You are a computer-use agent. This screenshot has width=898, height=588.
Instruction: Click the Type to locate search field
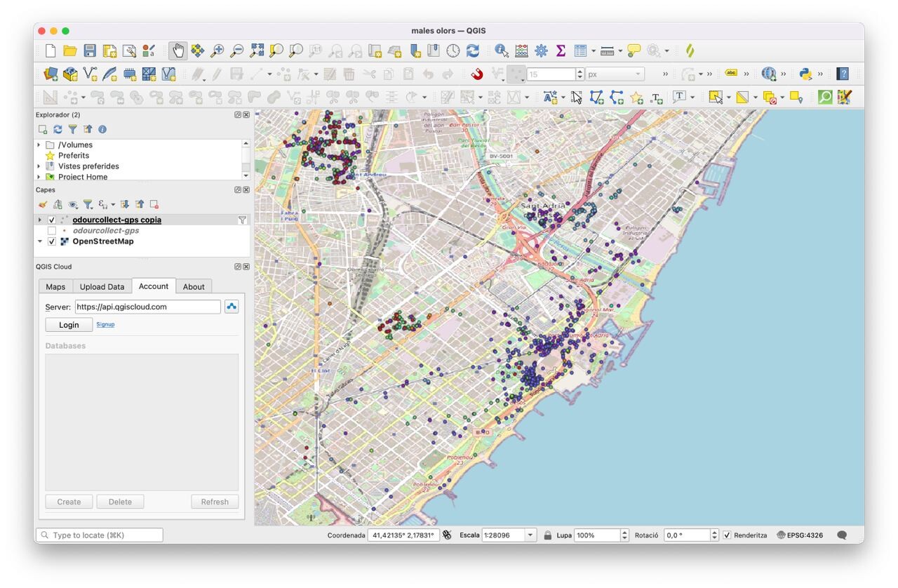pyautogui.click(x=99, y=535)
